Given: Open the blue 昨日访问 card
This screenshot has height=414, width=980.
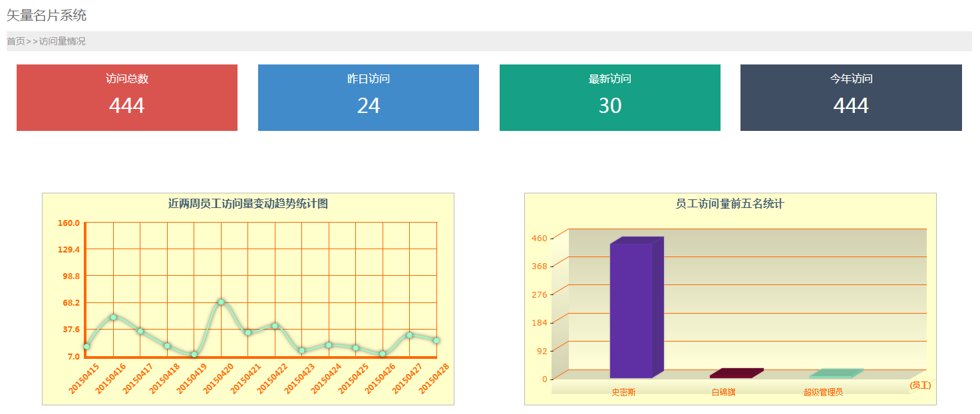Looking at the screenshot, I should click(x=369, y=98).
